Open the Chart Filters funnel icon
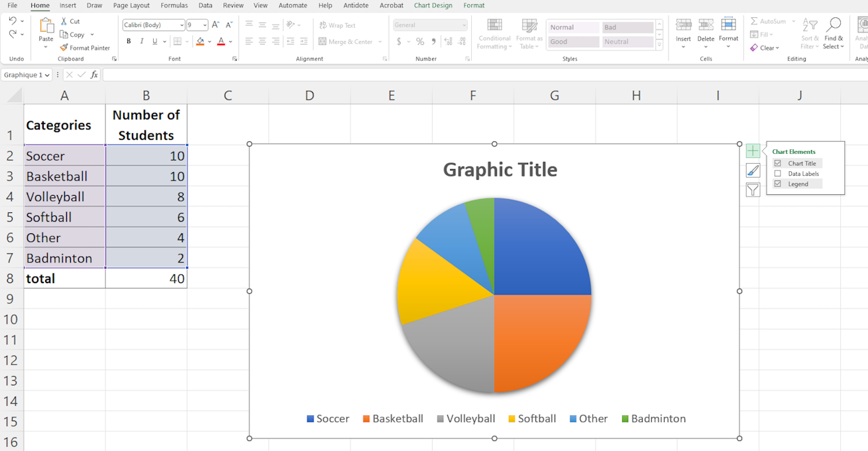Screen dimensions: 868x451 tap(753, 190)
